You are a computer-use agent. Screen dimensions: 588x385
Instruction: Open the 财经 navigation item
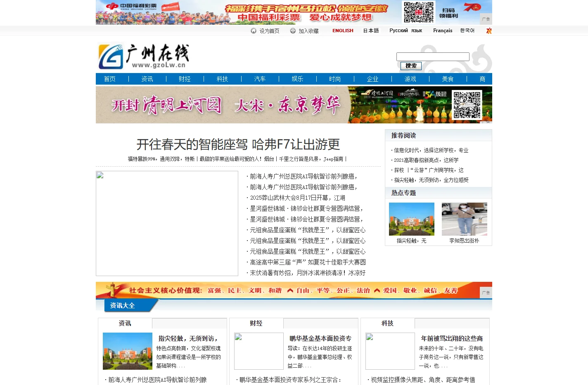[185, 79]
